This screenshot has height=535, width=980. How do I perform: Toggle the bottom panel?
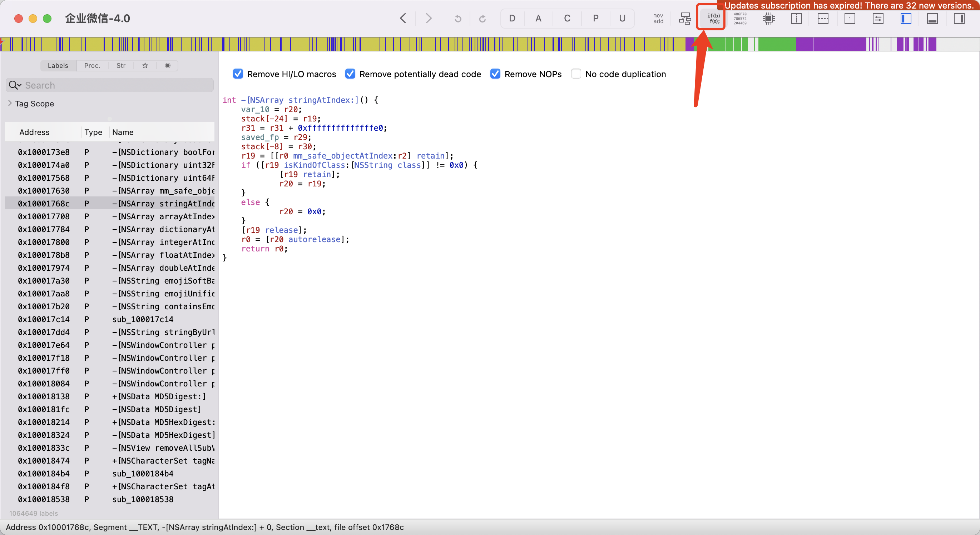932,19
